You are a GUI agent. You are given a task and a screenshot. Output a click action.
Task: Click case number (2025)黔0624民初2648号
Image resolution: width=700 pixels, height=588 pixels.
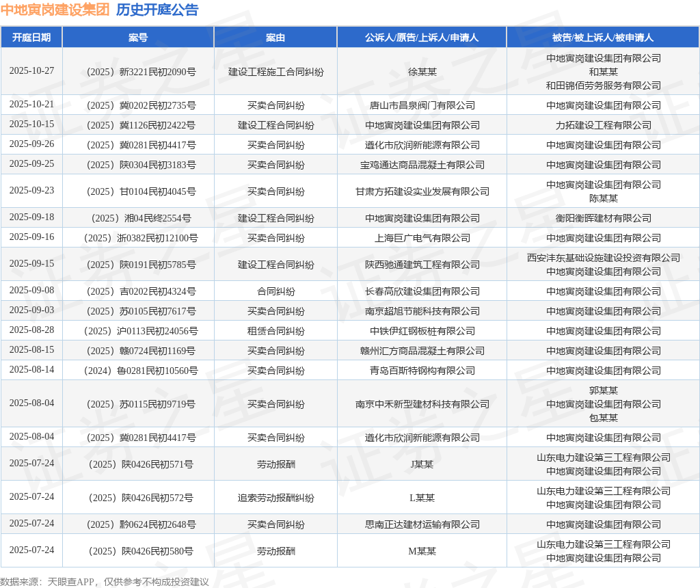[141, 524]
